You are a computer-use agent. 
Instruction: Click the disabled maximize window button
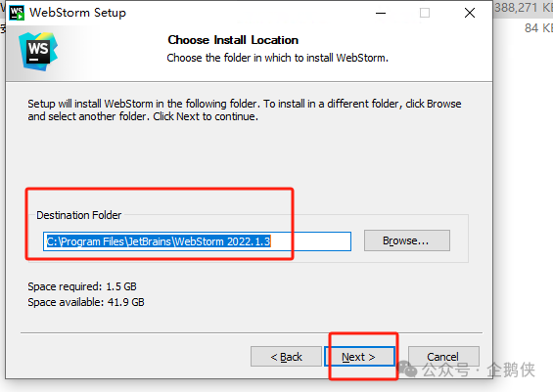(x=425, y=13)
